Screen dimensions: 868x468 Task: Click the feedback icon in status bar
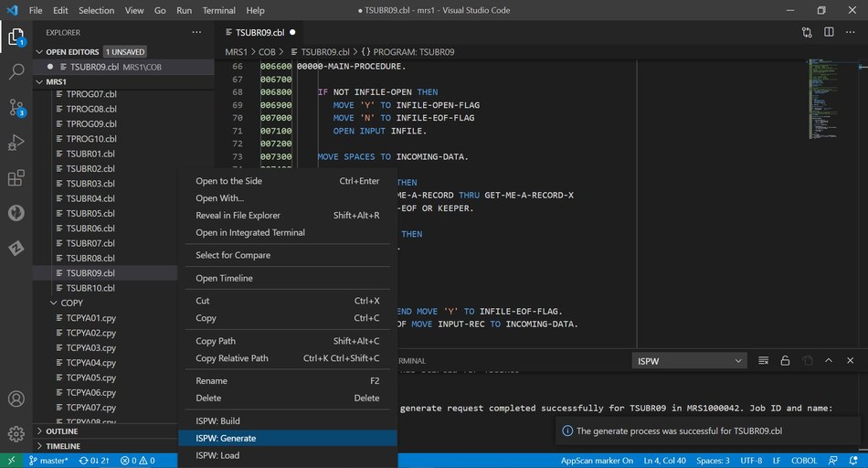(833, 461)
